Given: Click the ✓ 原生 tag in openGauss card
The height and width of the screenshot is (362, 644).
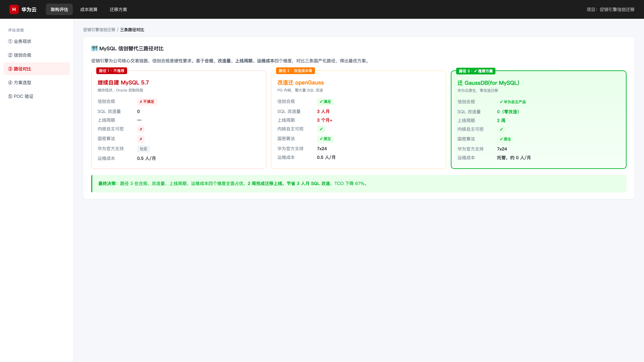Looking at the screenshot, I should (x=325, y=139).
